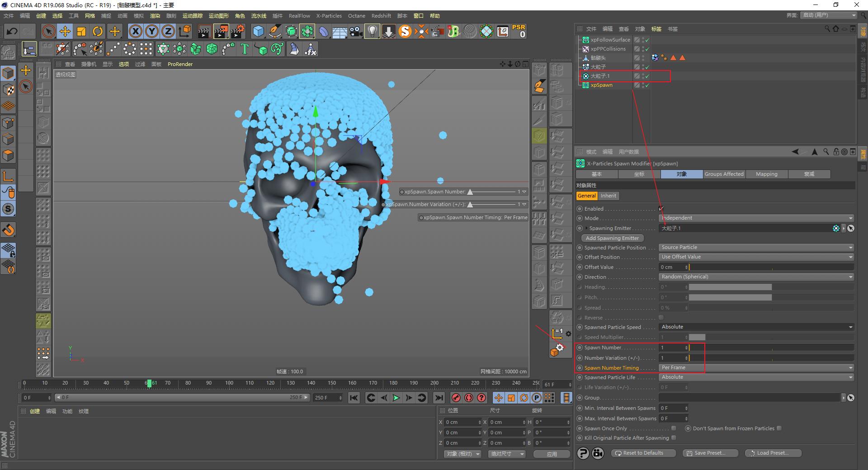The image size is (868, 470).
Task: Click the Light object icon
Action: pos(372,31)
